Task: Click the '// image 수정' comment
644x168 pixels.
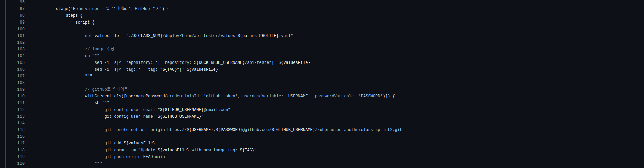Action: click(x=99, y=49)
